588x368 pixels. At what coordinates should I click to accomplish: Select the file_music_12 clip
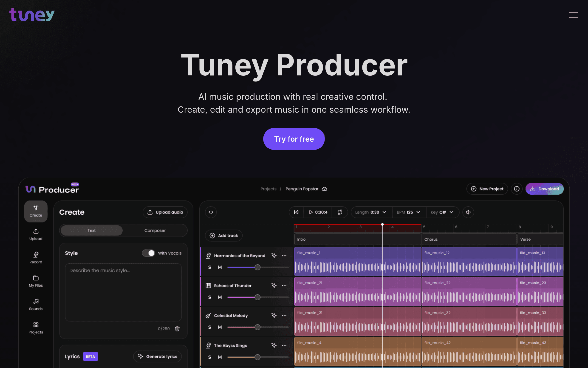(469, 262)
